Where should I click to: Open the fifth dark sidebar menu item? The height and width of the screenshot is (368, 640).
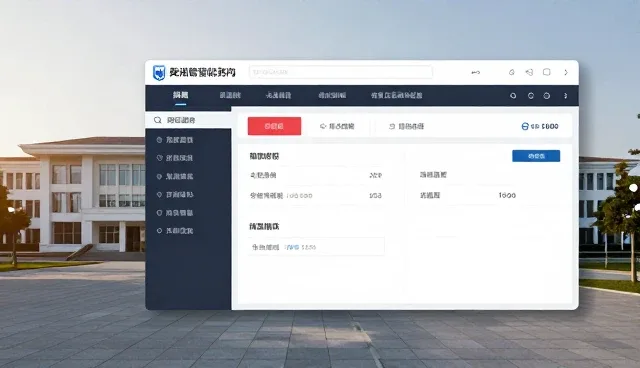pos(175,213)
